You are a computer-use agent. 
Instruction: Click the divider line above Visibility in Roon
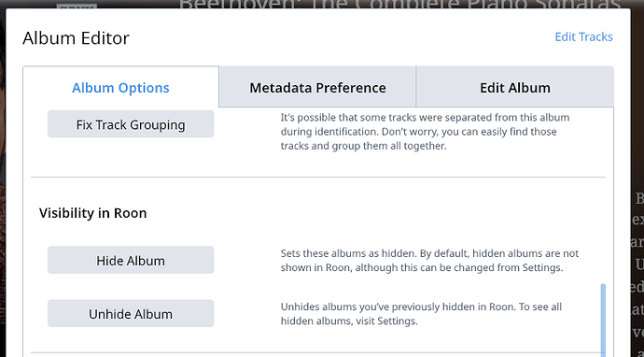318,178
